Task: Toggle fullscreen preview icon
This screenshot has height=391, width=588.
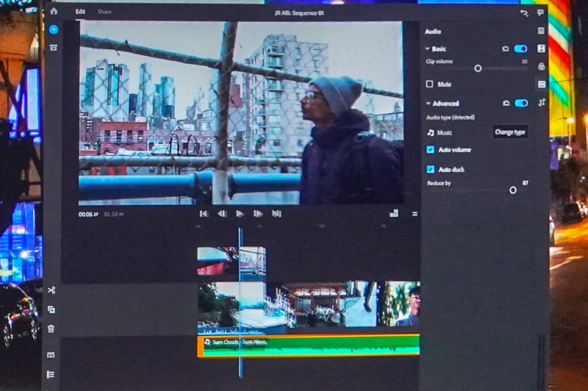Action: (x=394, y=213)
